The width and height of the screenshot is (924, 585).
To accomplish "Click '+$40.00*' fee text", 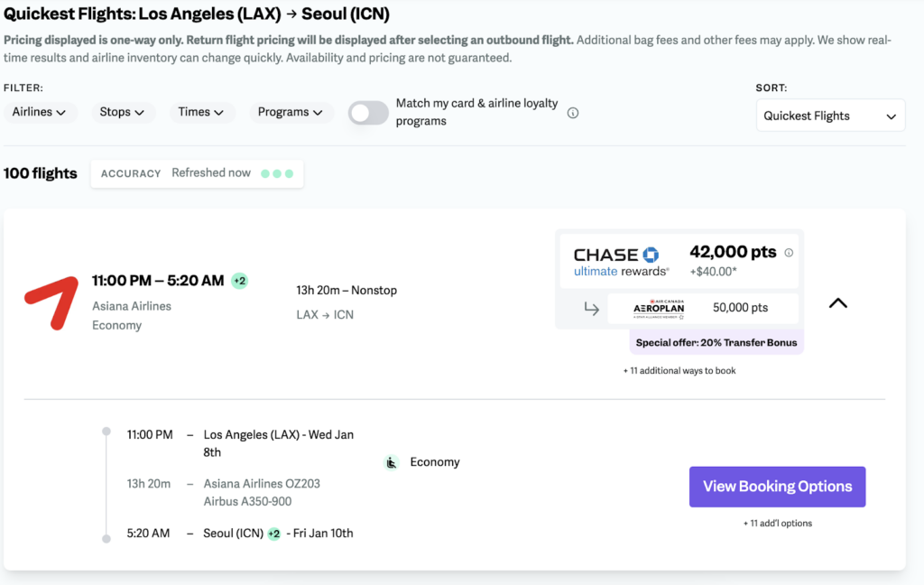I will (x=713, y=271).
